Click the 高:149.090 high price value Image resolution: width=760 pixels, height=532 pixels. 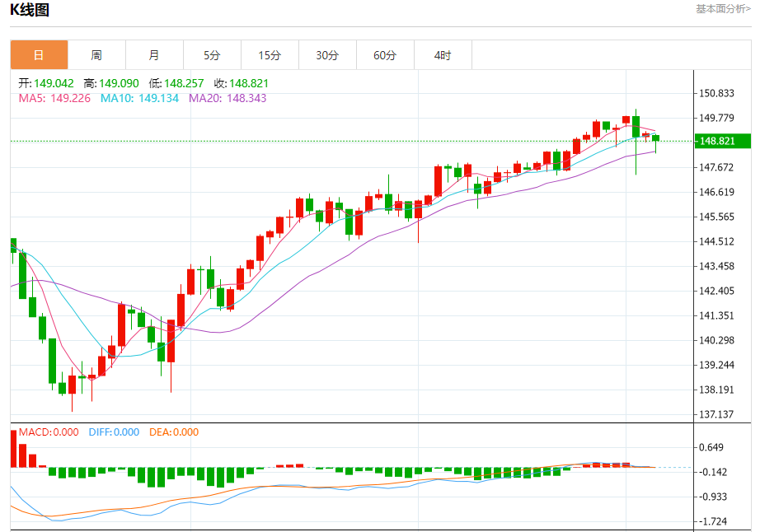pyautogui.click(x=111, y=83)
